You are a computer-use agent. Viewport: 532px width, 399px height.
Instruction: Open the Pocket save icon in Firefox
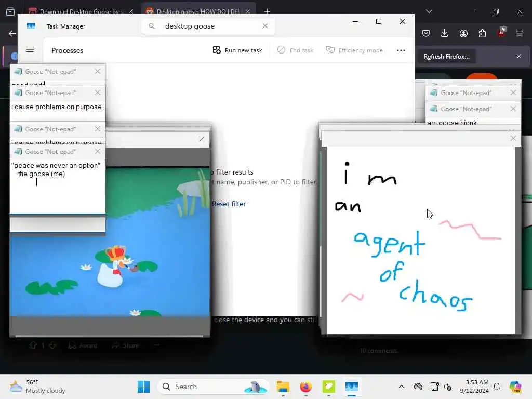[x=426, y=33]
